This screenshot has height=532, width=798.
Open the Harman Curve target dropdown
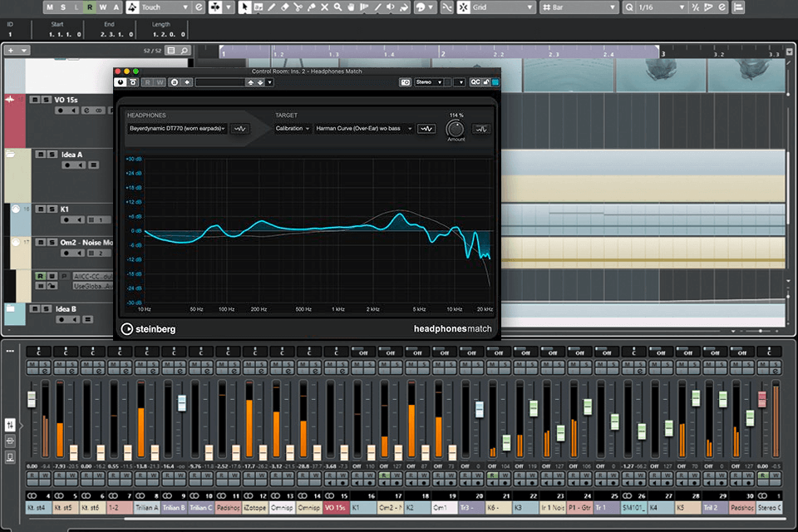363,129
